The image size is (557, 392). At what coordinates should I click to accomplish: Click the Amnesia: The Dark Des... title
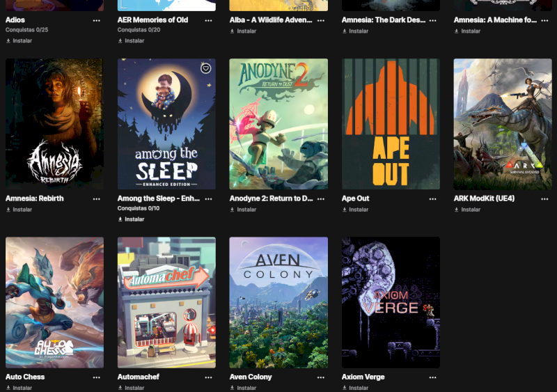384,20
